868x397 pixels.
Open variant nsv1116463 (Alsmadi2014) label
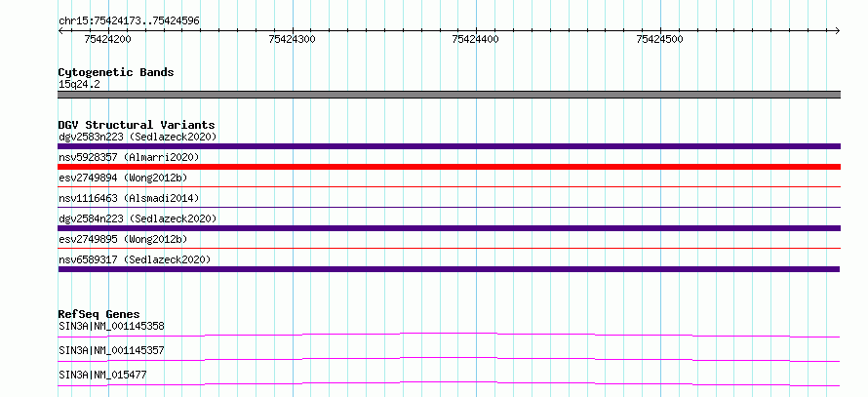coord(129,198)
